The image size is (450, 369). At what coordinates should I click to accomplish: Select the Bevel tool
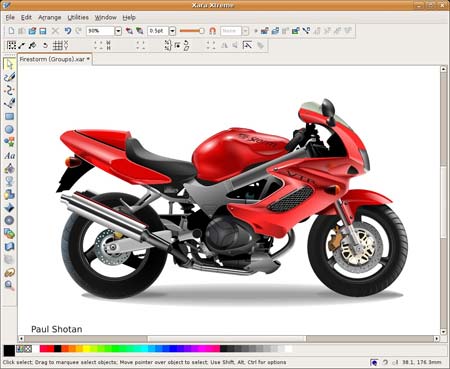(9, 207)
